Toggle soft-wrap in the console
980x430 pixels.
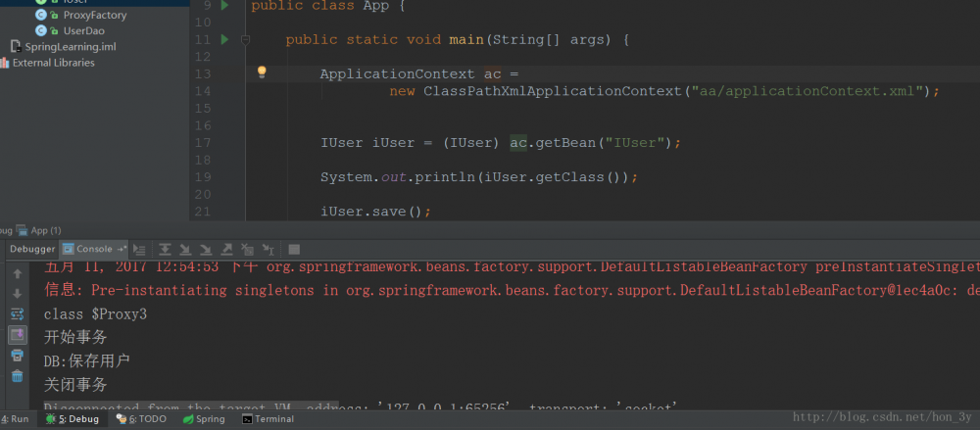18,313
